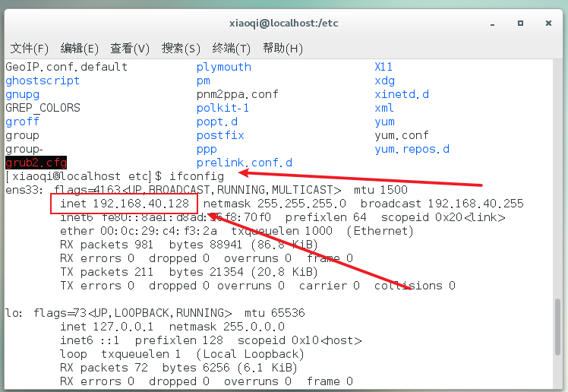Click the lo: interface name
The height and width of the screenshot is (392, 568).
pos(14,313)
